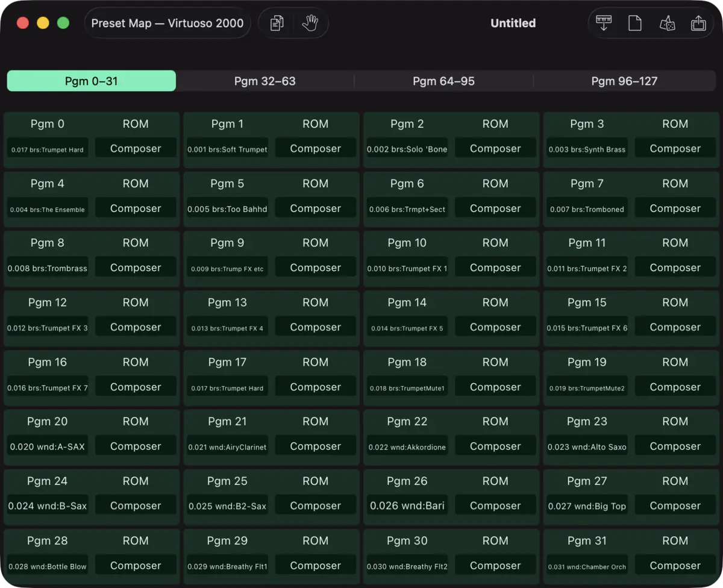
Task: Open the Composer dropdown for Pgm 16
Action: [x=136, y=387]
